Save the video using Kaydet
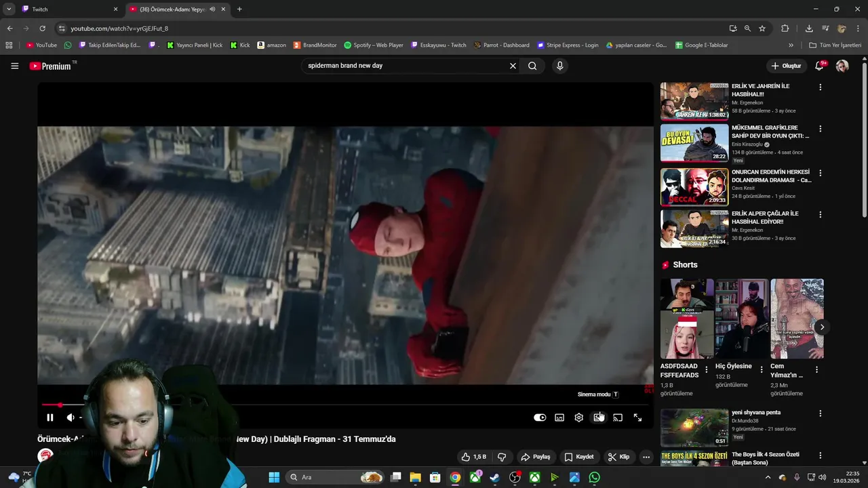 pos(579,457)
